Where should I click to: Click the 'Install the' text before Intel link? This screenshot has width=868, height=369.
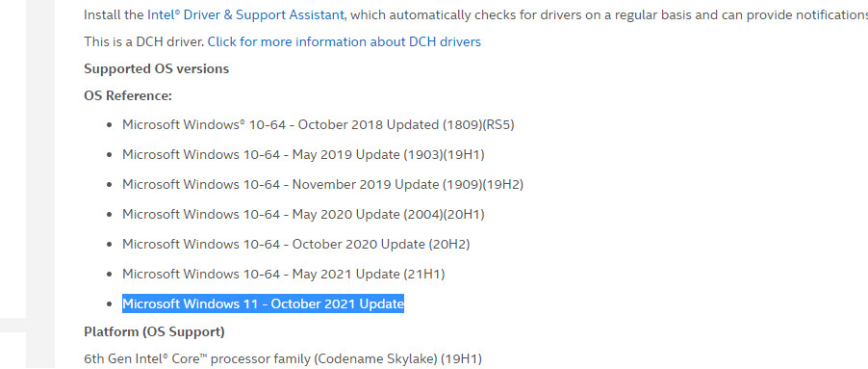pyautogui.click(x=114, y=15)
